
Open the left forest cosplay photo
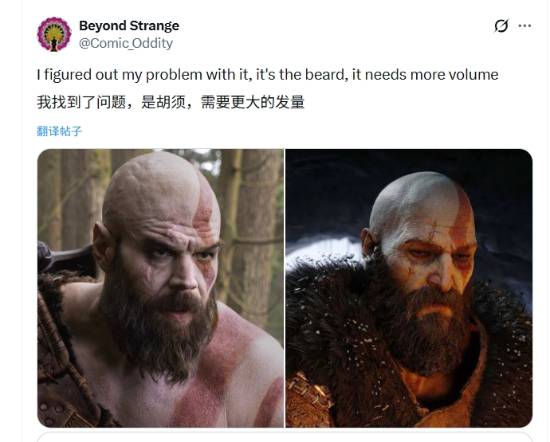coord(161,288)
